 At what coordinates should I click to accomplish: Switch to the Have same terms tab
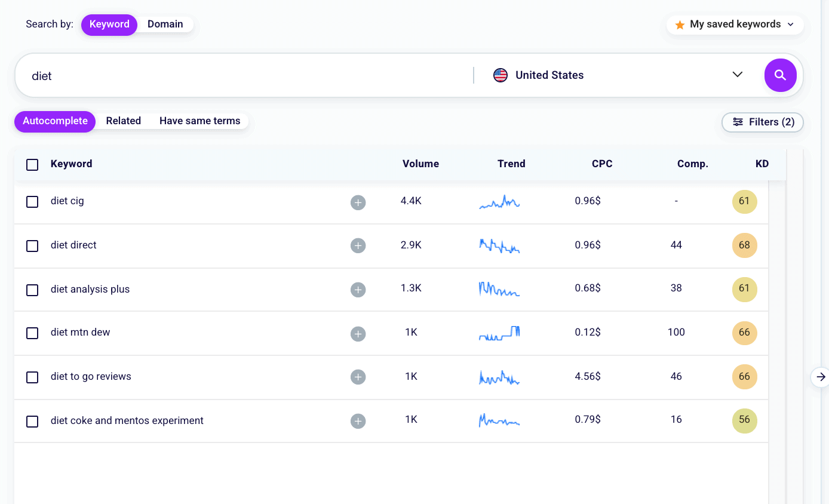pyautogui.click(x=199, y=121)
